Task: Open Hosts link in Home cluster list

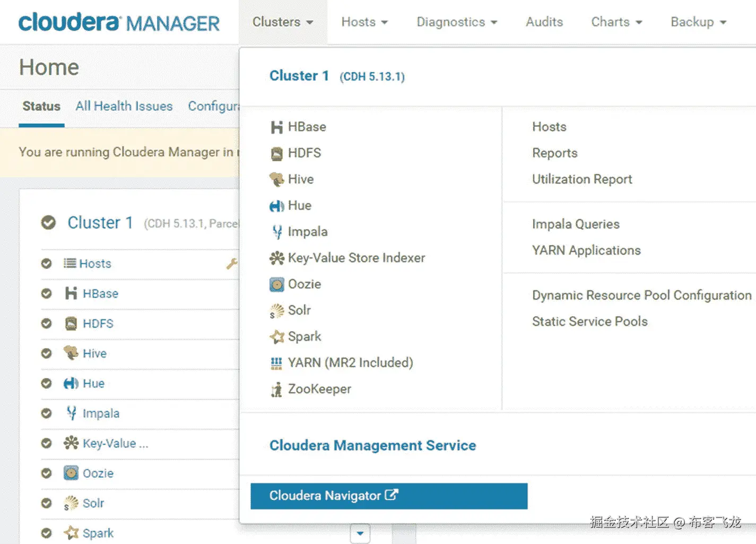Action: 95,263
